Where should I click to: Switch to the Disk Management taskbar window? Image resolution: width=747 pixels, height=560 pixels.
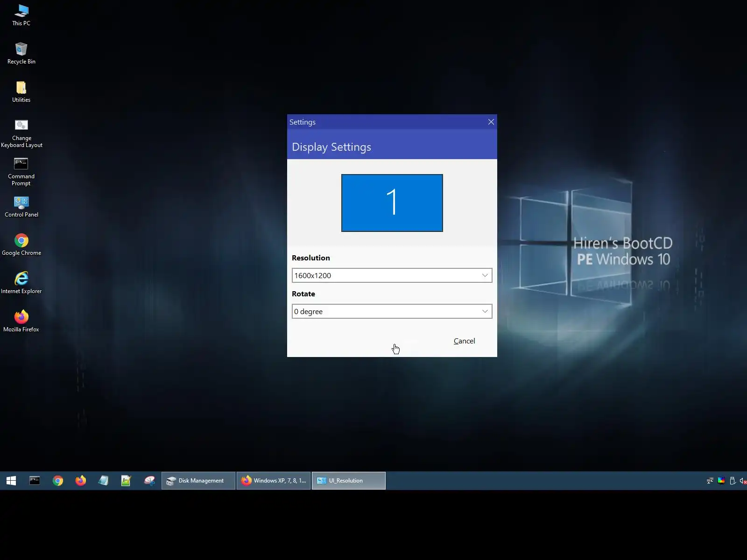198,481
